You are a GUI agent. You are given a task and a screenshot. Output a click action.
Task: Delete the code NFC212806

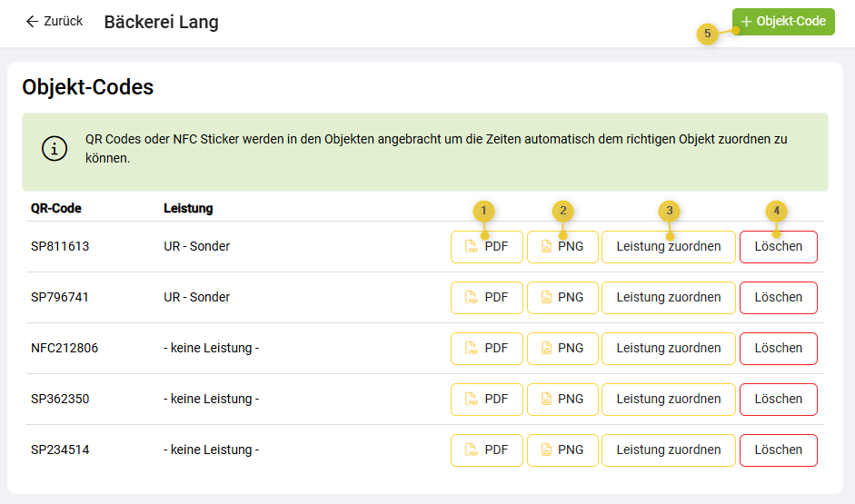[779, 349]
